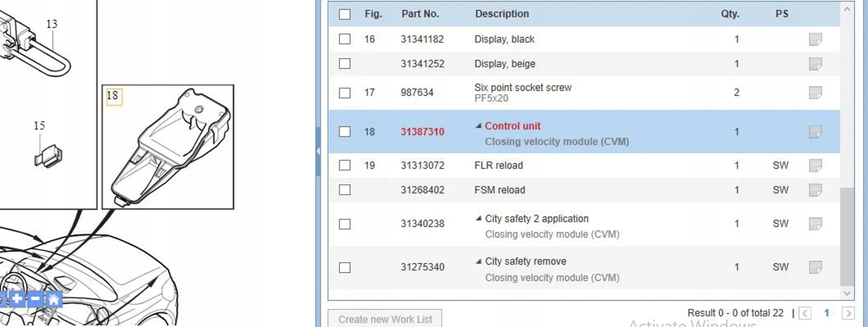Viewport: 868px width, 327px height.
Task: Check the box for part 987634
Action: coord(345,93)
